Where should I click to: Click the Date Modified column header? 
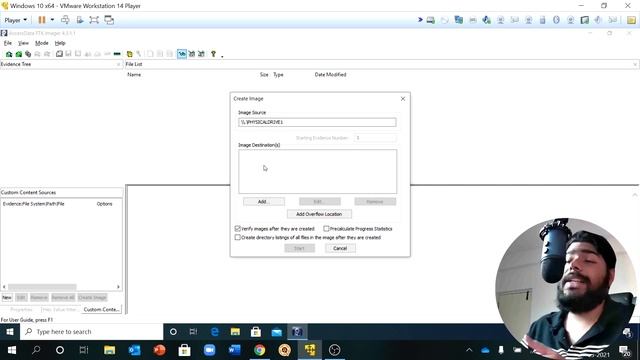(x=330, y=75)
